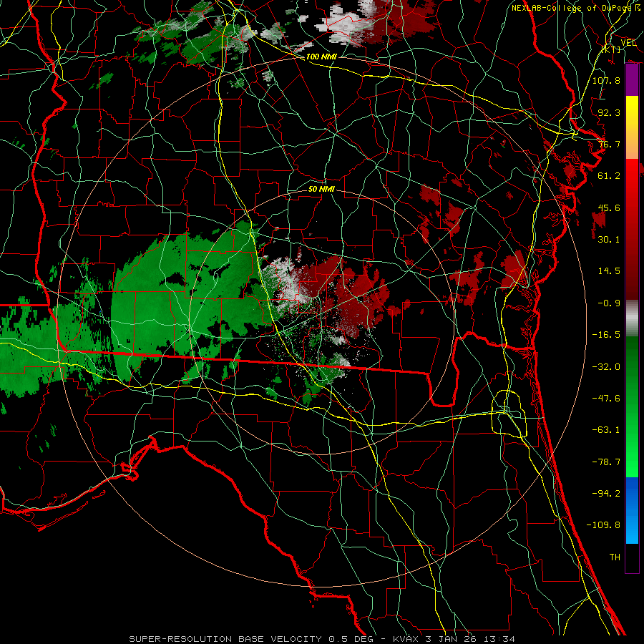644x644 pixels.
Task: Click the -0.9 value on the velocity scale
Action: [x=609, y=303]
